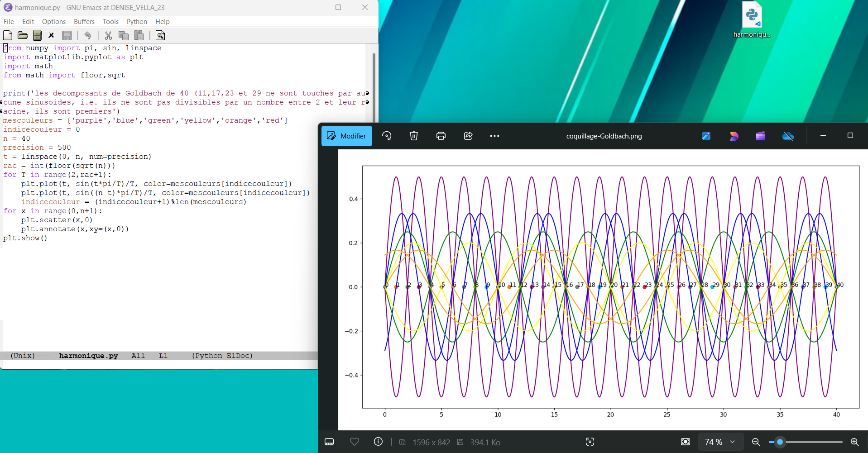This screenshot has height=453, width=868.
Task: Open a file via Emacs folder icon
Action: [x=23, y=35]
